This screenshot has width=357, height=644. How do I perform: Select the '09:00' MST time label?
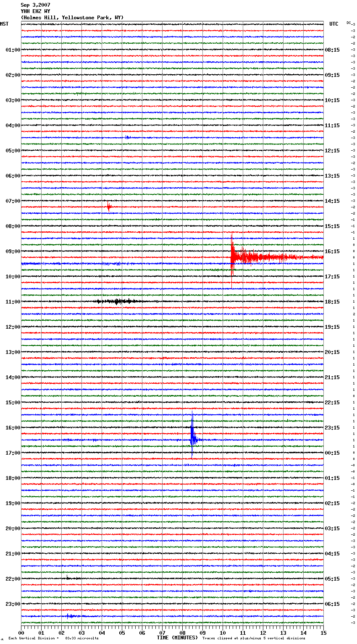point(13,251)
